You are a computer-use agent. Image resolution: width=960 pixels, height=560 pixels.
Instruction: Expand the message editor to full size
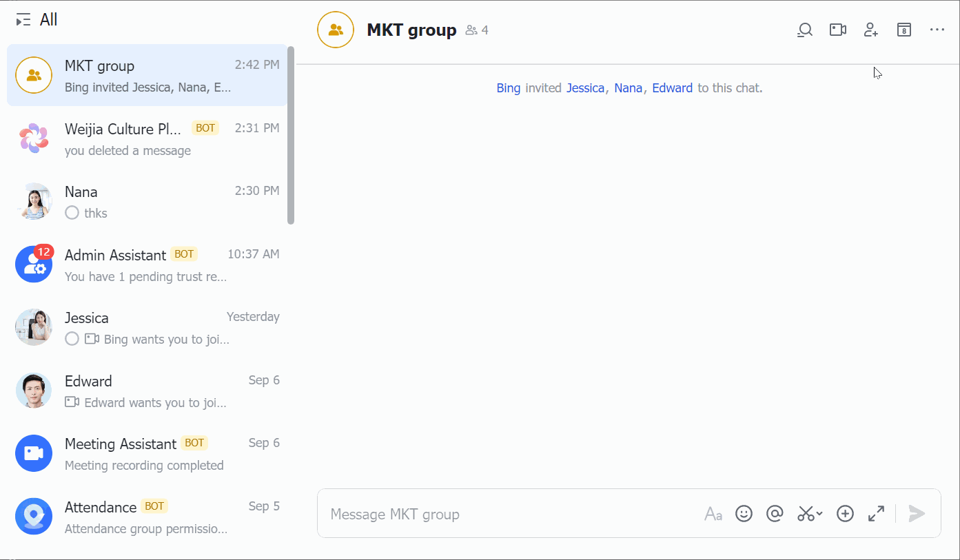click(x=876, y=514)
